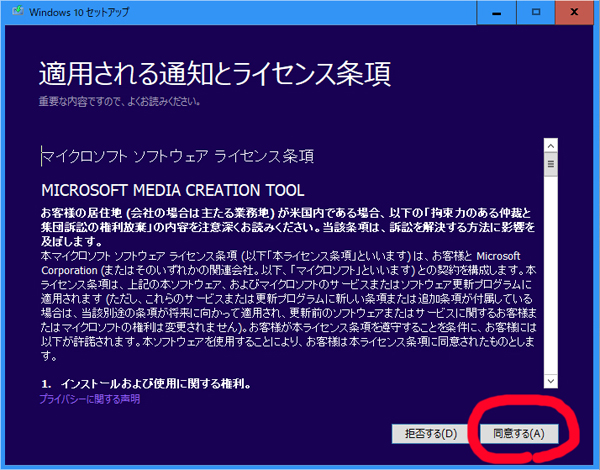Viewport: 600px width, 470px height.
Task: Minimize the Windows 10 セットアップ window
Action: (496, 13)
